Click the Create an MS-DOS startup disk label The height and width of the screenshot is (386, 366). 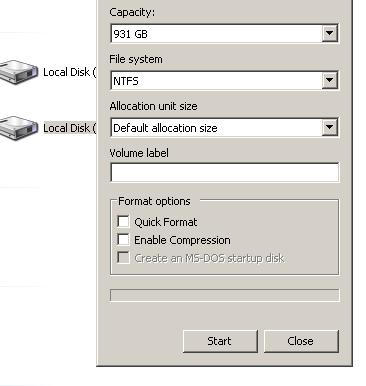pyautogui.click(x=209, y=258)
